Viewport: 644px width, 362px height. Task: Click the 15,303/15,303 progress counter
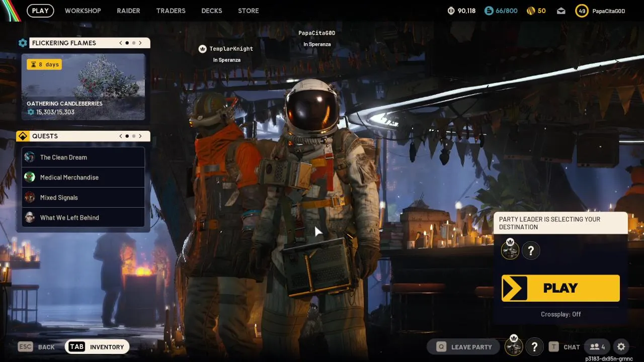pyautogui.click(x=51, y=112)
